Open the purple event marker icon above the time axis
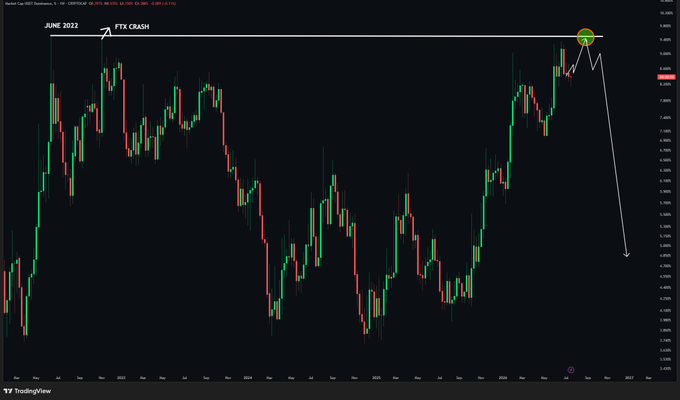Image resolution: width=680 pixels, height=400 pixels. click(571, 370)
